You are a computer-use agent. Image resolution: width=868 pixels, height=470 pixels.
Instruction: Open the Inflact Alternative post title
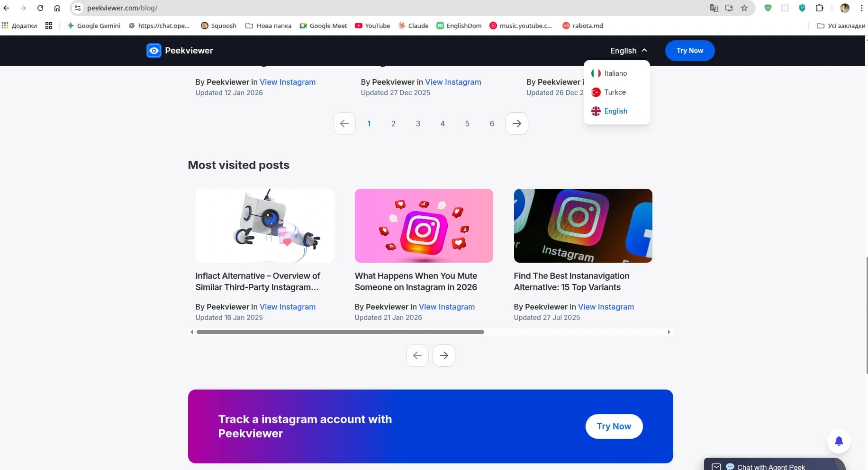(258, 282)
